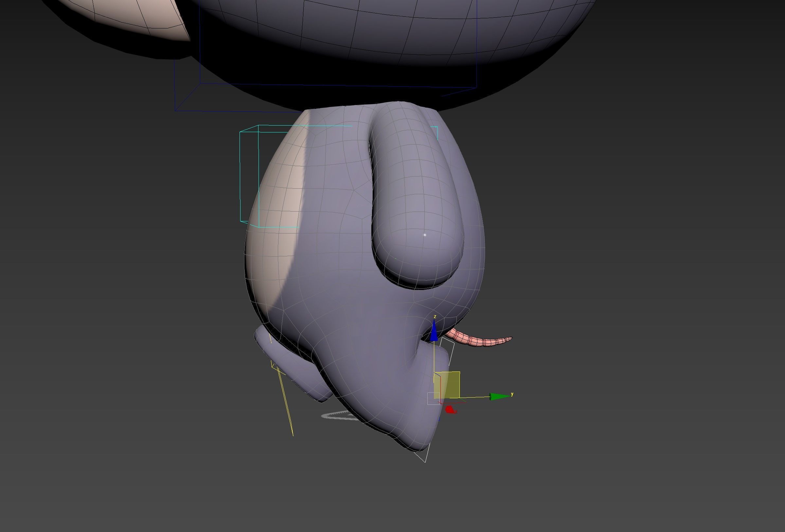Click the yellow YZ plane handle of gizmo
Viewport: 785px width, 532px height.
coord(447,385)
